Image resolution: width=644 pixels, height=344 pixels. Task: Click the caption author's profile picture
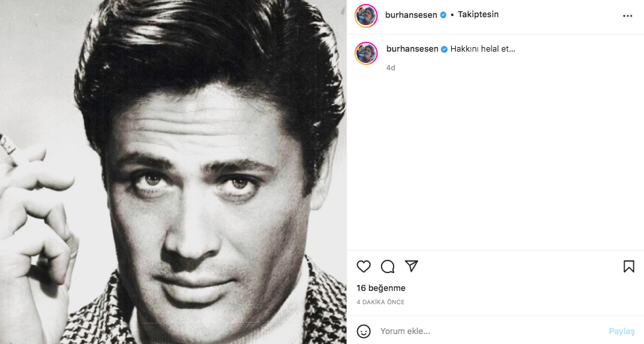tap(366, 53)
